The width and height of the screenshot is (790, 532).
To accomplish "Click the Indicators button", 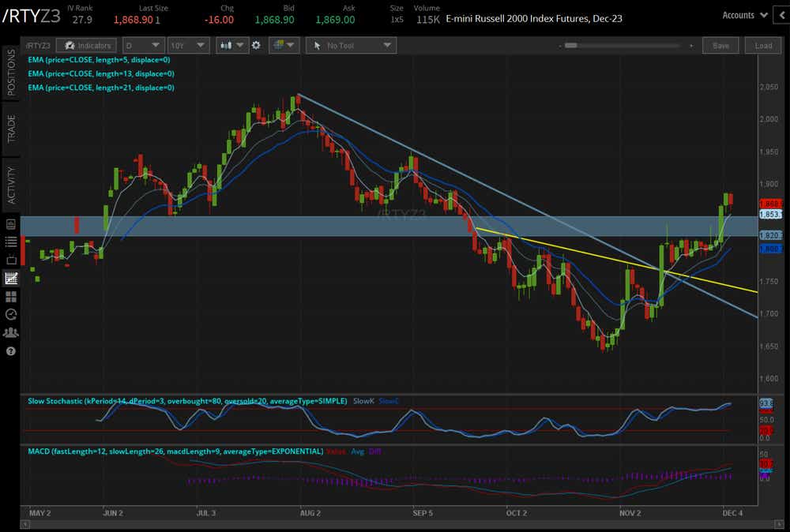I will [89, 46].
